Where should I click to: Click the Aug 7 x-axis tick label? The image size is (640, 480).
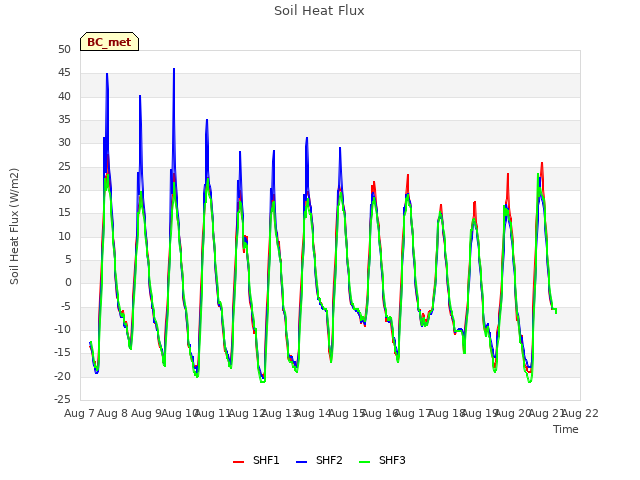click(79, 413)
